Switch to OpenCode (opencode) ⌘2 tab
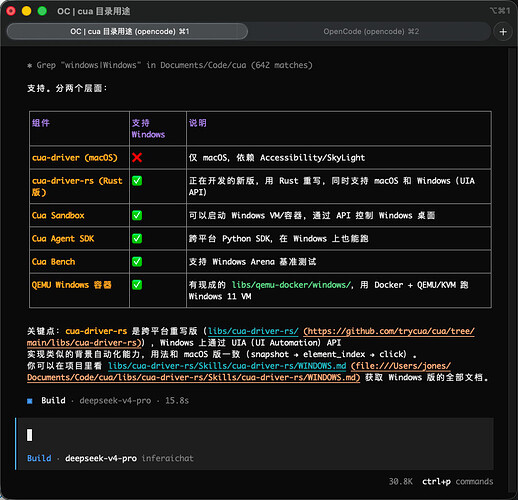This screenshot has width=518, height=500. tap(371, 32)
